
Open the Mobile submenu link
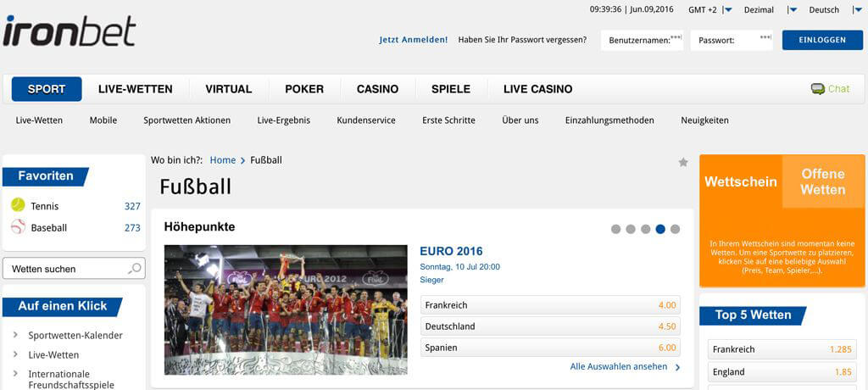[x=103, y=120]
